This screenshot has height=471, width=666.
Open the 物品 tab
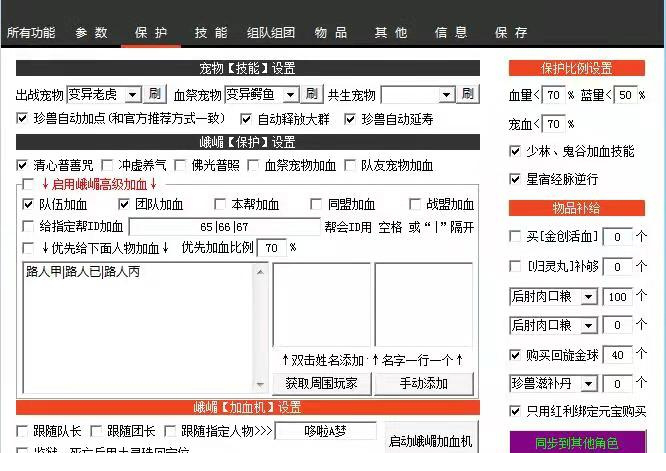331,33
